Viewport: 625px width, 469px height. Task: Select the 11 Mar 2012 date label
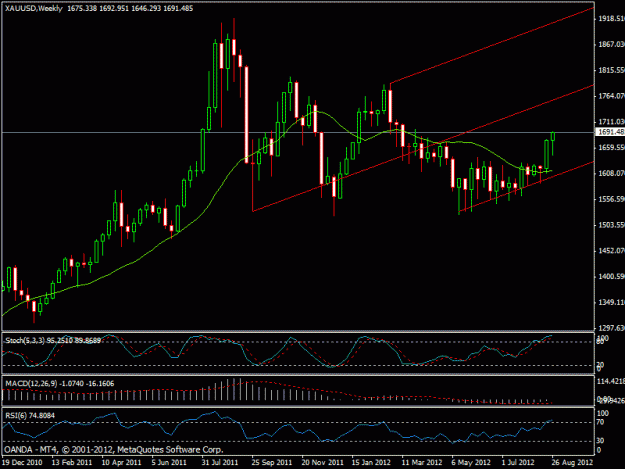click(422, 462)
